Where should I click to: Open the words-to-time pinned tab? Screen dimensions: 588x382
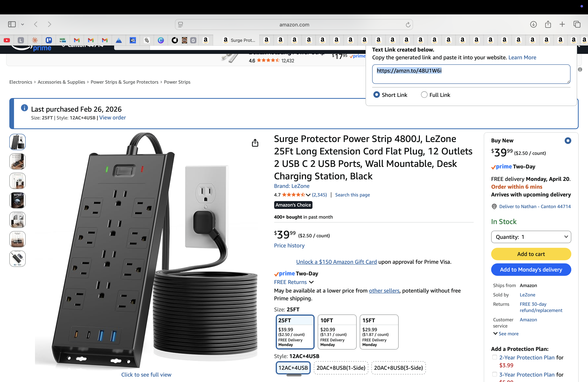click(x=62, y=40)
